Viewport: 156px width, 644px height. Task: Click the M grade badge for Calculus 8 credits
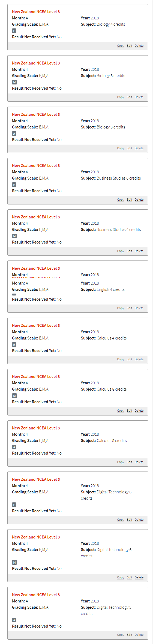14,396
